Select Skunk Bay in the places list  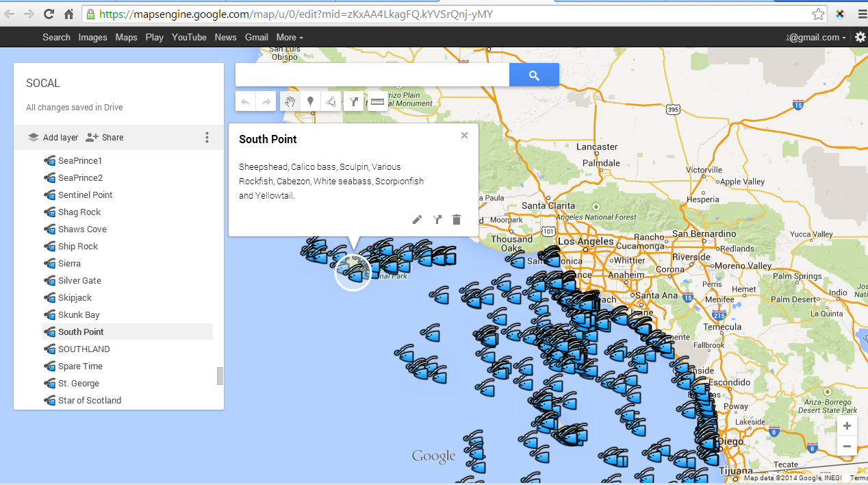79,315
